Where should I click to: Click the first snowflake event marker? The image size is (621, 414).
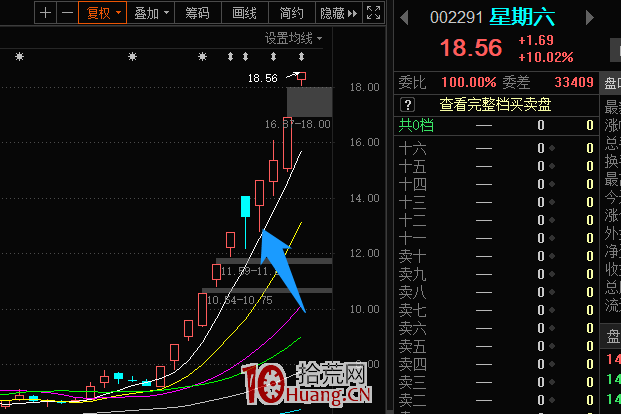tap(19, 57)
